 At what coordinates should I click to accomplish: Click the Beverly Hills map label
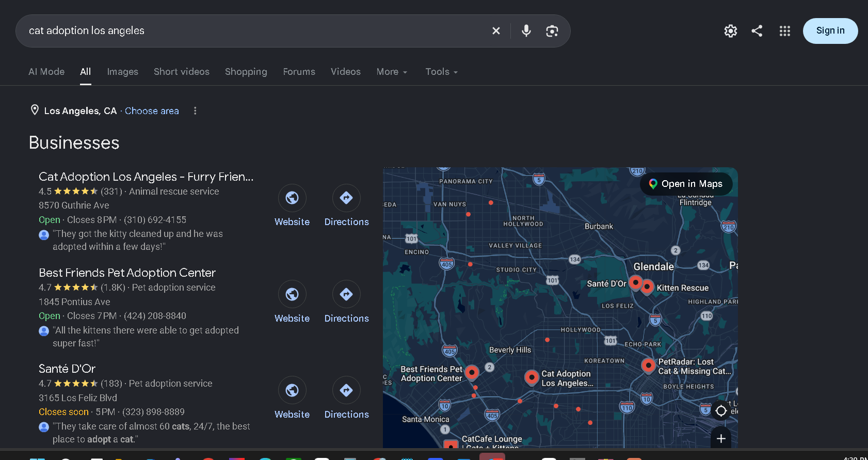click(x=510, y=350)
